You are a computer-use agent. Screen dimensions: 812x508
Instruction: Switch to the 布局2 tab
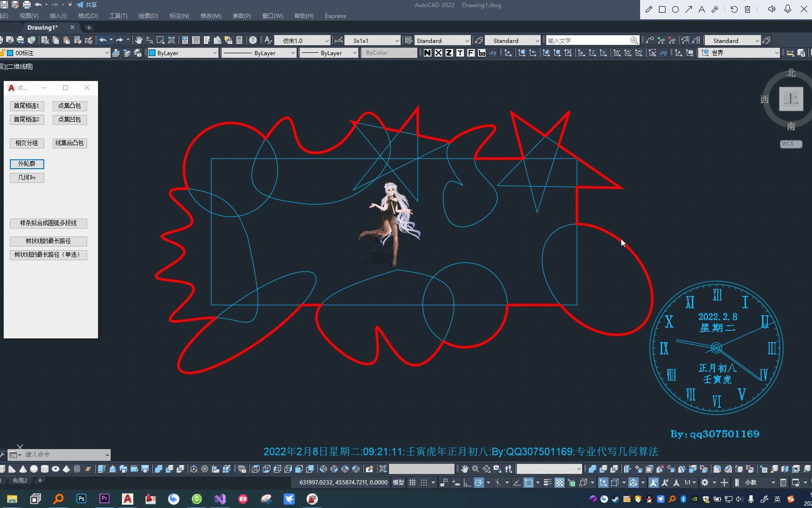tap(20, 480)
